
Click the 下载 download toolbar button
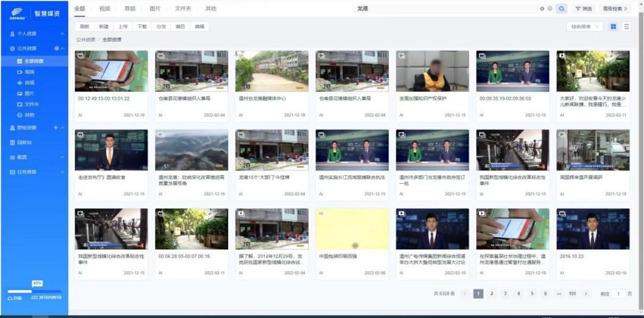pyautogui.click(x=142, y=27)
